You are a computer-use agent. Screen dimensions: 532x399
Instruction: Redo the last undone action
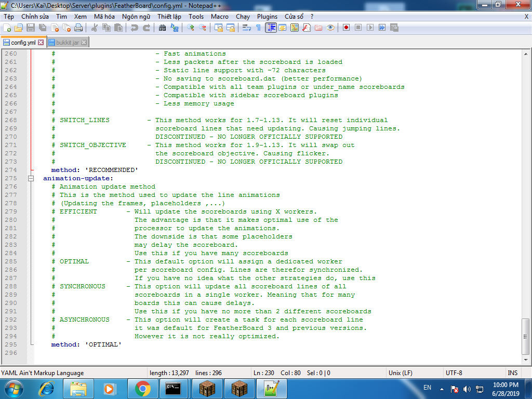[x=146, y=28]
